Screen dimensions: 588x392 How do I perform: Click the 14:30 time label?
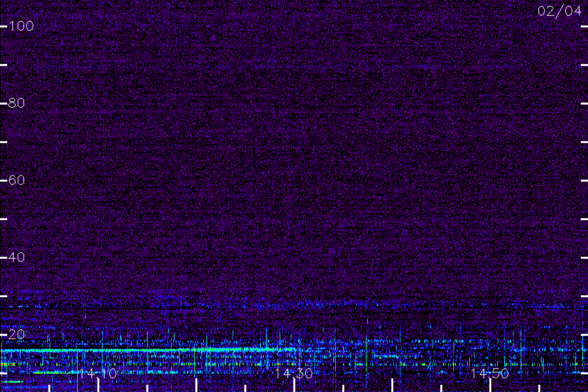pyautogui.click(x=293, y=373)
